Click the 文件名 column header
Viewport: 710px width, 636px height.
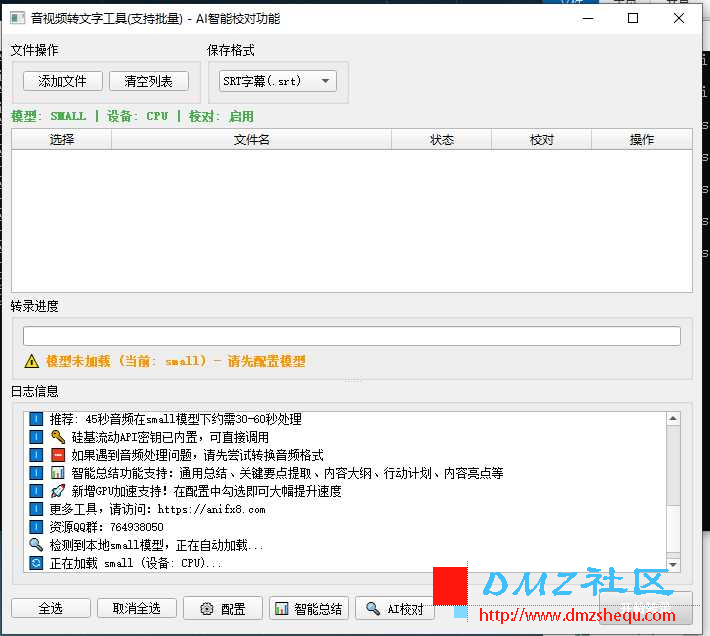251,140
